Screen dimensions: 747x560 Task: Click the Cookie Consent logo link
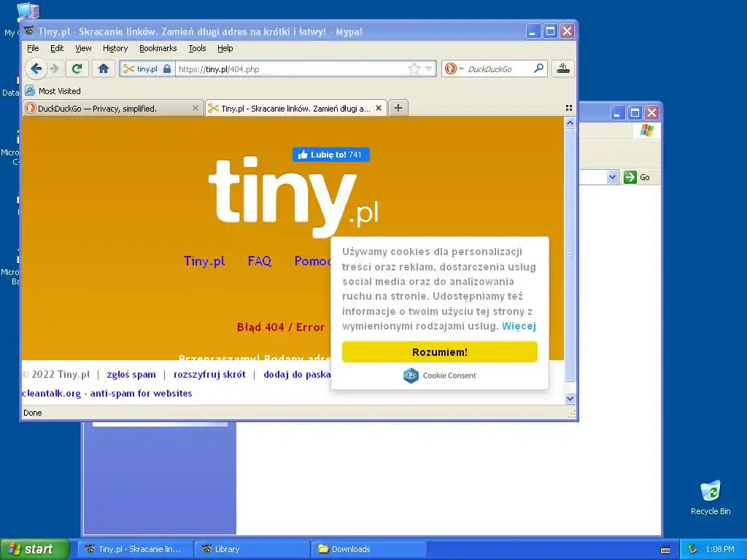pyautogui.click(x=440, y=376)
